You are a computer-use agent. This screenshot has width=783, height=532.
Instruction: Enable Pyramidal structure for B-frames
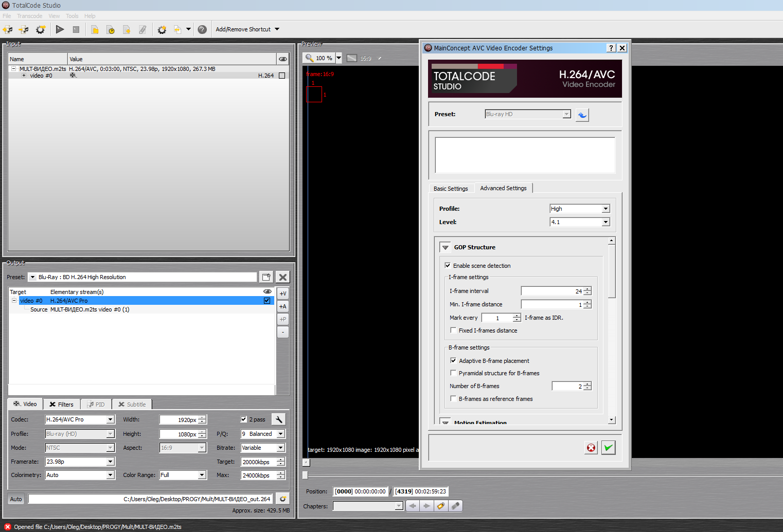pyautogui.click(x=453, y=373)
